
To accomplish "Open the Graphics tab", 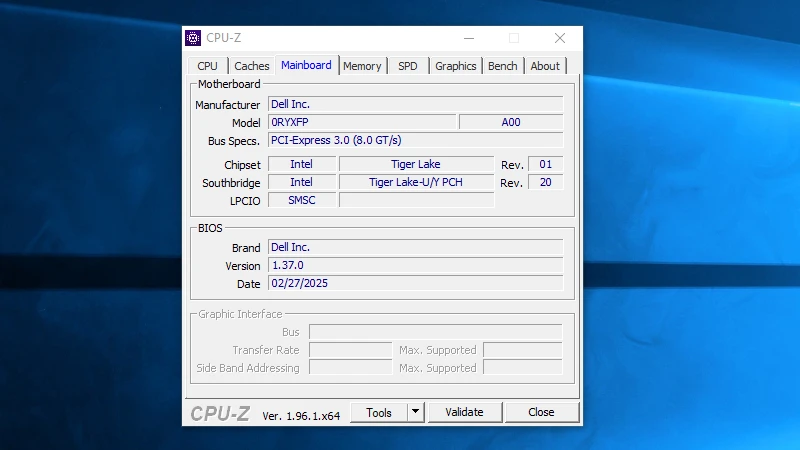I will (x=456, y=66).
